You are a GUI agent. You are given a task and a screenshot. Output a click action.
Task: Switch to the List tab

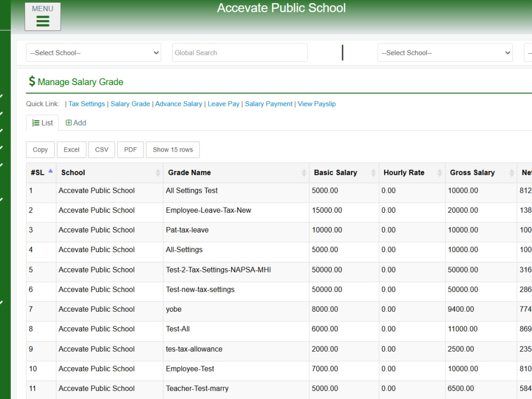coord(43,123)
